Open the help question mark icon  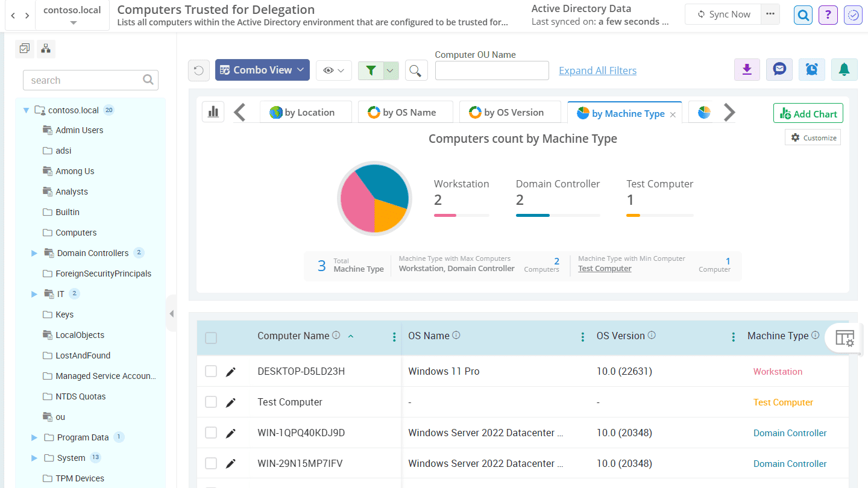pos(828,14)
